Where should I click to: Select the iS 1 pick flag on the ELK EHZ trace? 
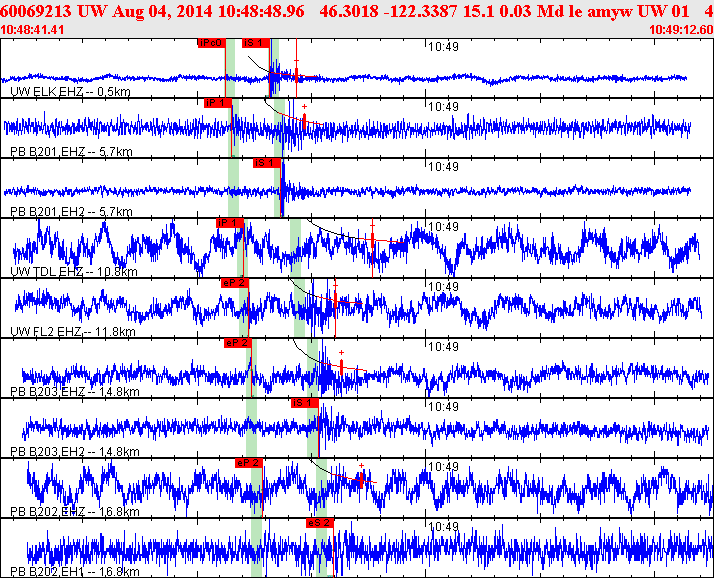pos(256,43)
